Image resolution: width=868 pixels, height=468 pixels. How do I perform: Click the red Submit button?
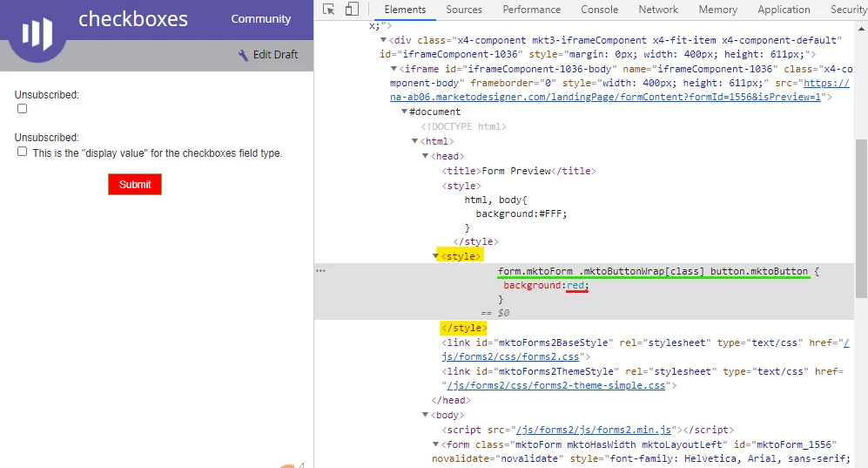[135, 185]
